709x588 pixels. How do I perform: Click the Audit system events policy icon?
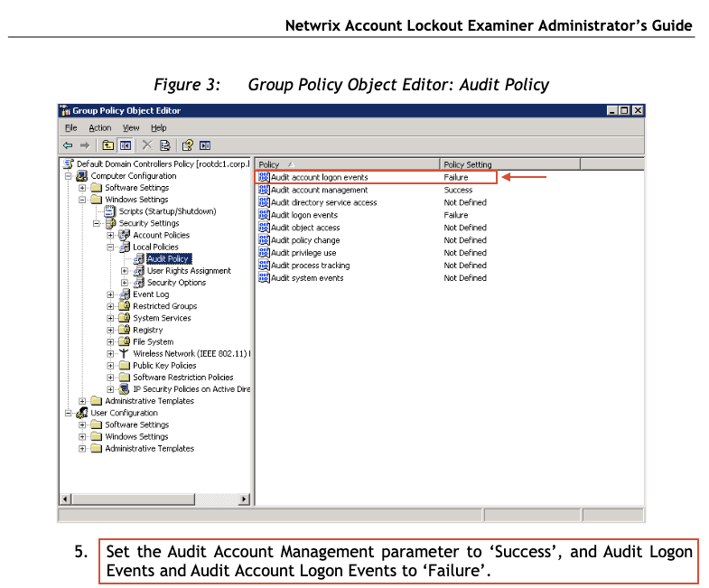(x=264, y=277)
